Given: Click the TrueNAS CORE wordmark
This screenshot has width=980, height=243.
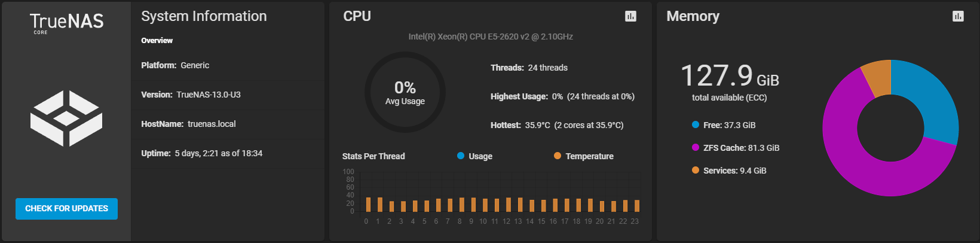Looking at the screenshot, I should 66,23.
